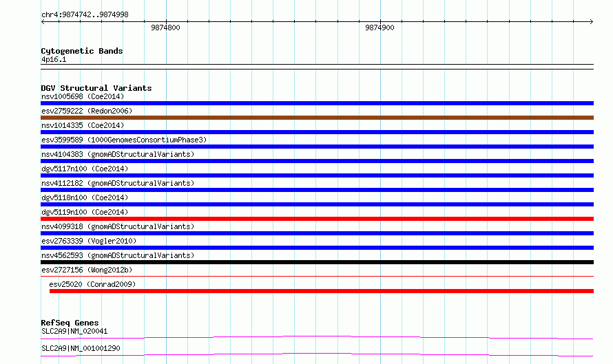This screenshot has width=613, height=364.
Task: Open esv2763339 (Vogler2010) label
Action: [x=89, y=241]
